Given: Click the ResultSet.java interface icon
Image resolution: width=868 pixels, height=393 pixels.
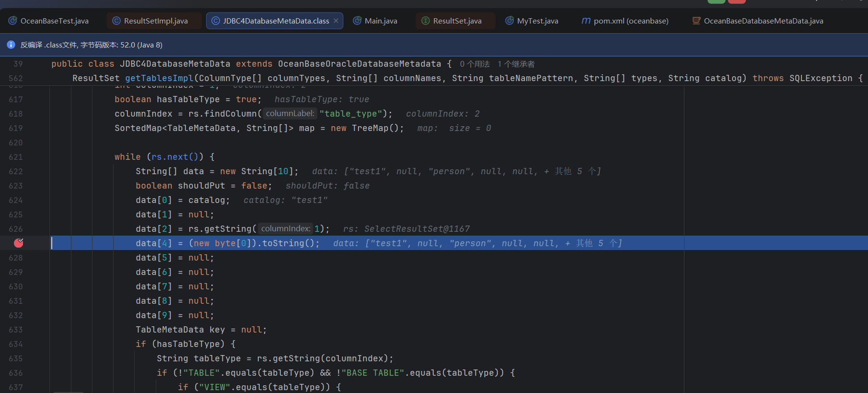Looking at the screenshot, I should (425, 21).
